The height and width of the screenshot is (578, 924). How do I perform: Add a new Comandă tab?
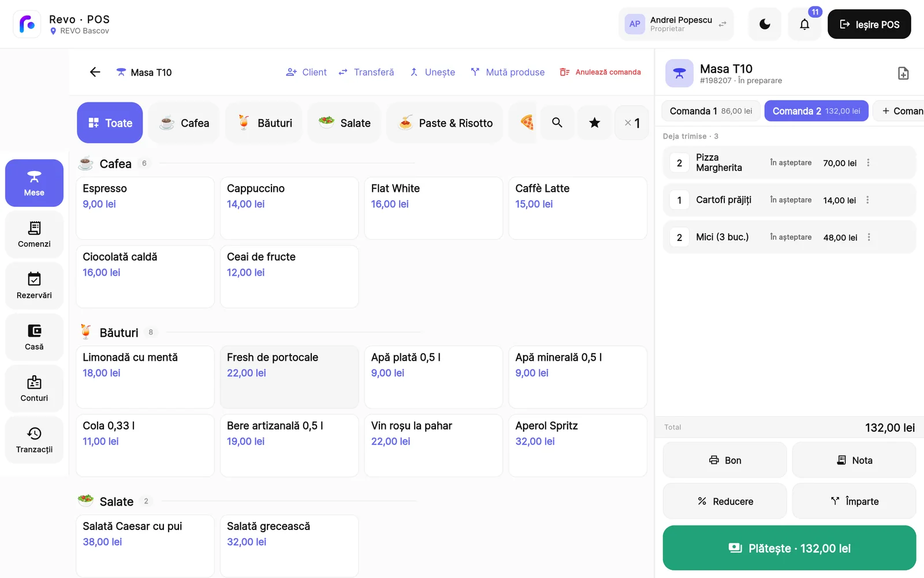pyautogui.click(x=899, y=111)
